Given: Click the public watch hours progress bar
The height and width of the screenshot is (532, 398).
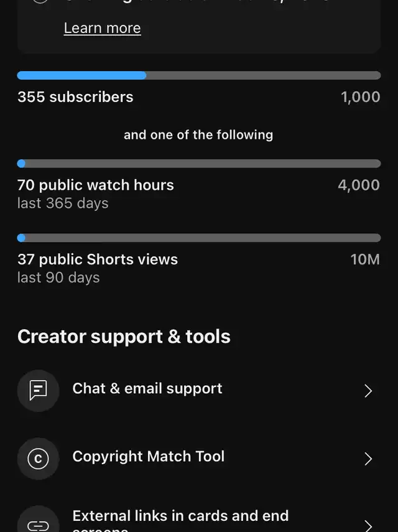Looking at the screenshot, I should [199, 164].
